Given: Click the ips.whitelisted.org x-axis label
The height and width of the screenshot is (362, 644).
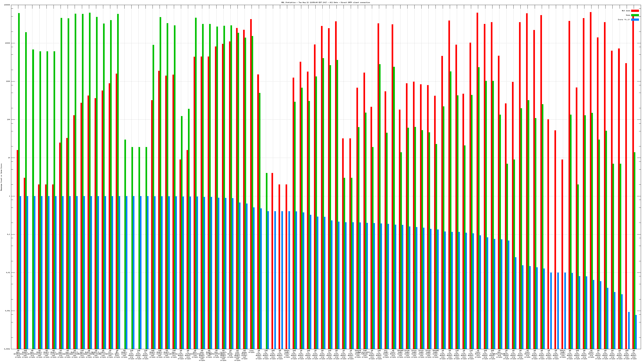Looking at the screenshot, I should [x=499, y=354].
